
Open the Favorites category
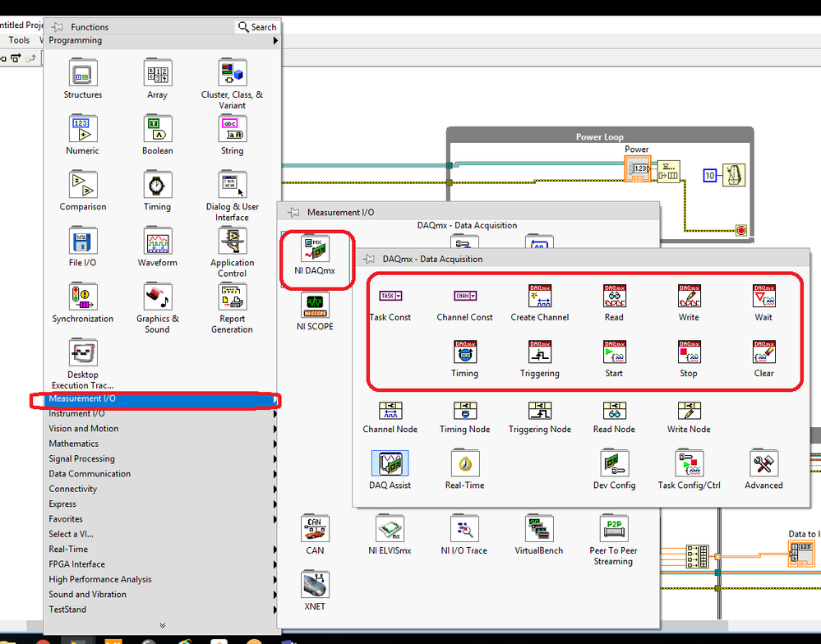coord(163,519)
